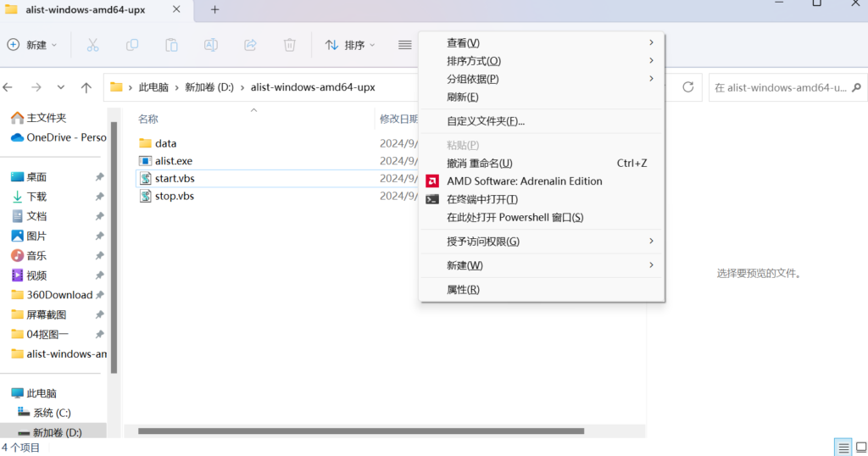Expand 排序方式(O) submenu
The height and width of the screenshot is (456, 868).
[x=651, y=60]
